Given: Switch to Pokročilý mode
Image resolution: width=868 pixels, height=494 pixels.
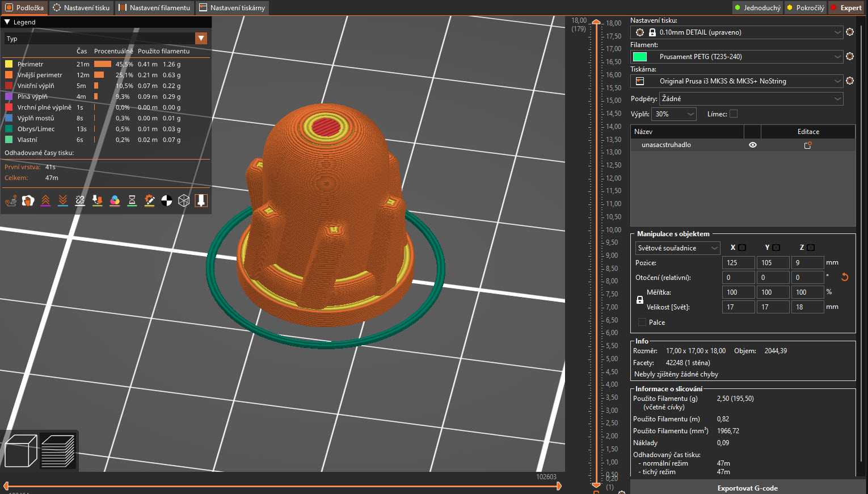Looking at the screenshot, I should coord(806,8).
